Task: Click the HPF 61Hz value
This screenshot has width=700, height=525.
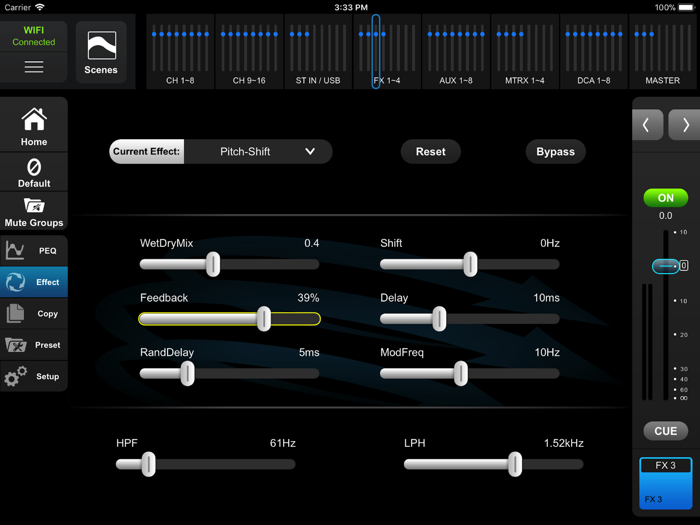Action: click(283, 443)
